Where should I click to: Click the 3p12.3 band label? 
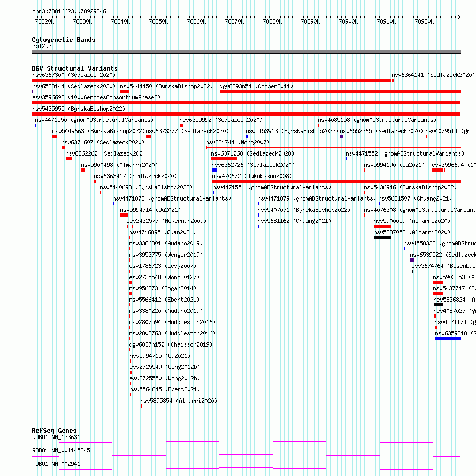pos(42,46)
